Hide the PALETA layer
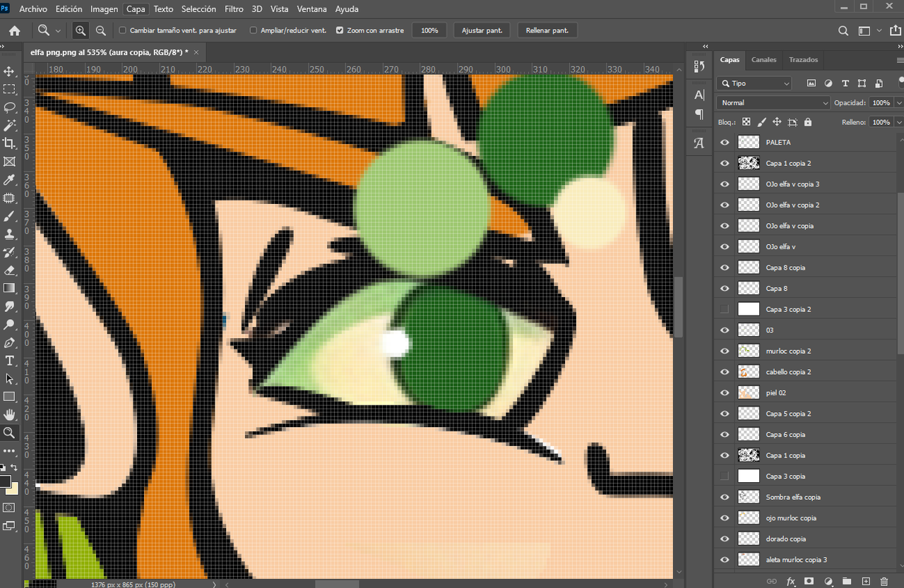This screenshot has height=588, width=904. tap(725, 142)
